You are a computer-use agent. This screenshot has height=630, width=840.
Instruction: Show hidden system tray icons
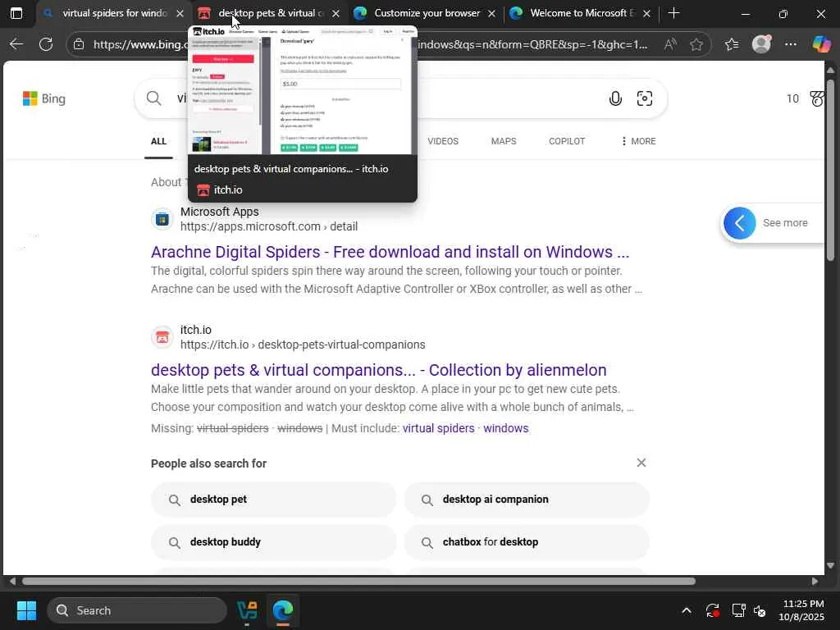pos(687,610)
